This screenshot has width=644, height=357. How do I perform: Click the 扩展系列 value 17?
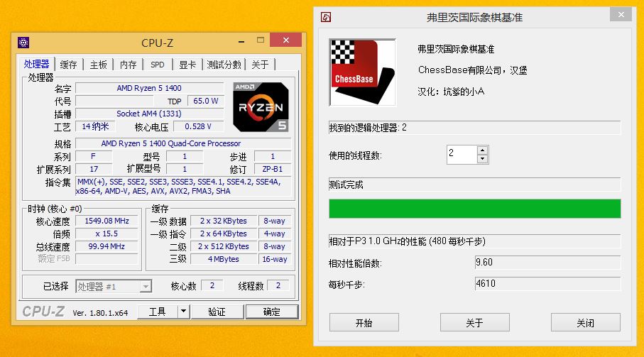[94, 169]
